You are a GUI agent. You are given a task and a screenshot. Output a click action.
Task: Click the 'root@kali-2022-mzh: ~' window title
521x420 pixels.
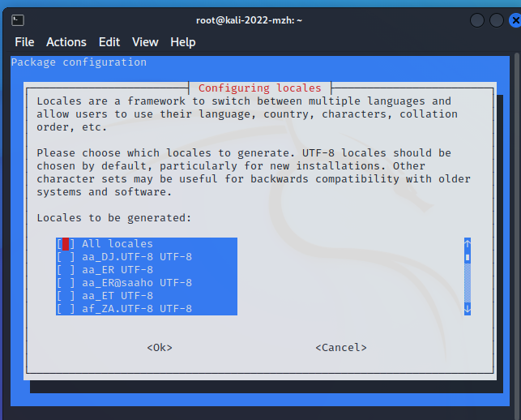(250, 20)
